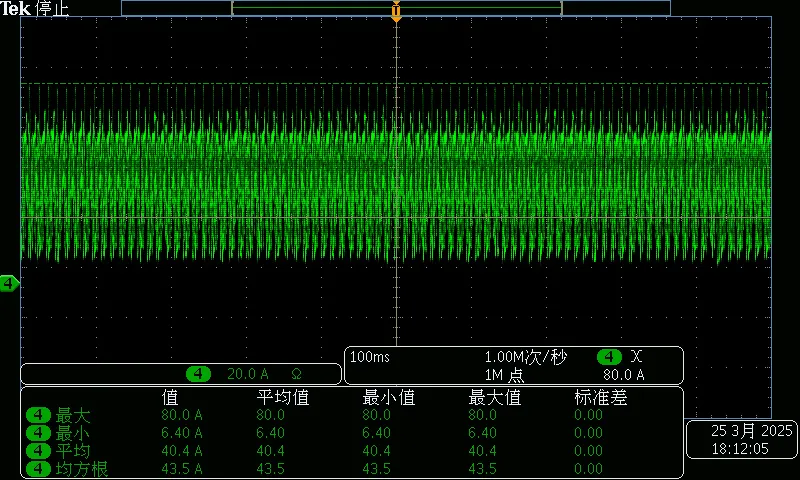Click the 43.5 value under 平均值

270,468
